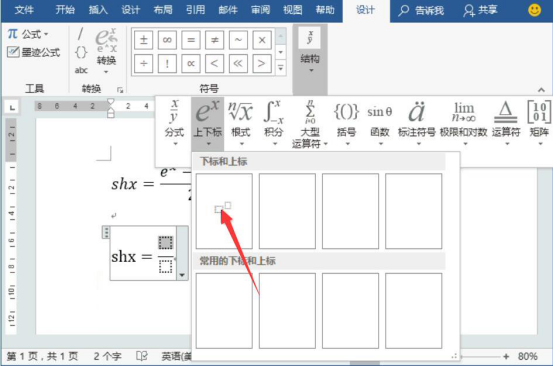Click the equation move handle
Image resolution: width=553 pixels, height=367 pixels.
pos(106,233)
